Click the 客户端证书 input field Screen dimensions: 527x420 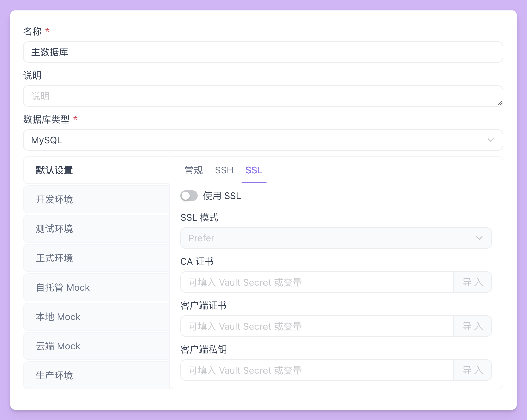tap(317, 326)
